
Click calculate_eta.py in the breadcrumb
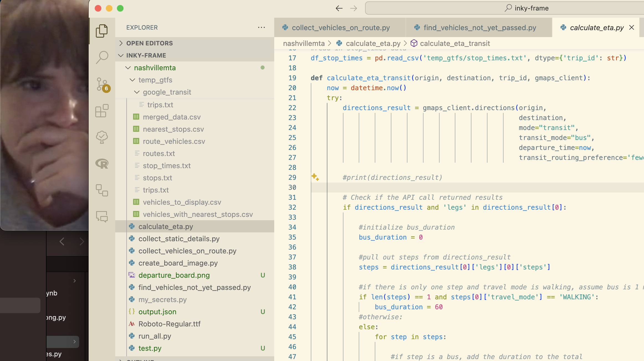(x=373, y=43)
